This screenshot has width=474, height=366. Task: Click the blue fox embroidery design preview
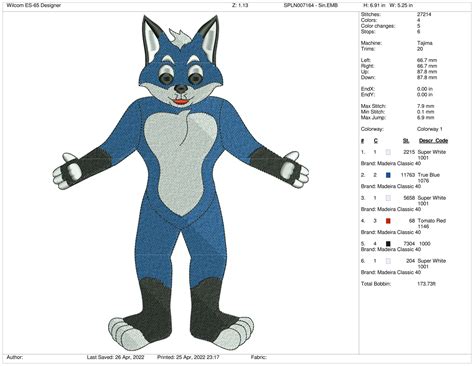pos(181,183)
